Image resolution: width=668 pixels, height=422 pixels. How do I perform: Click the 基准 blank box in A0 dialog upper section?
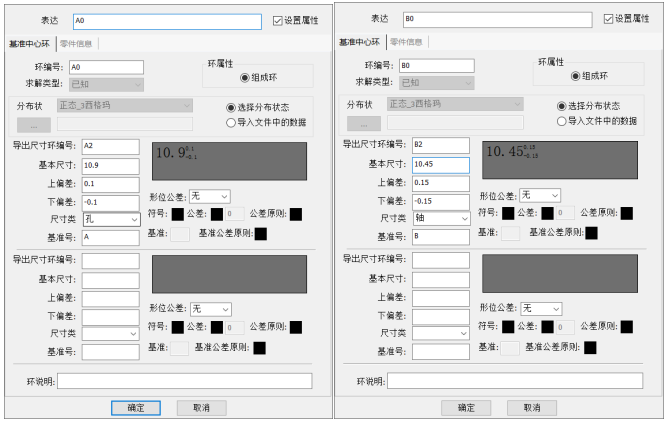180,233
